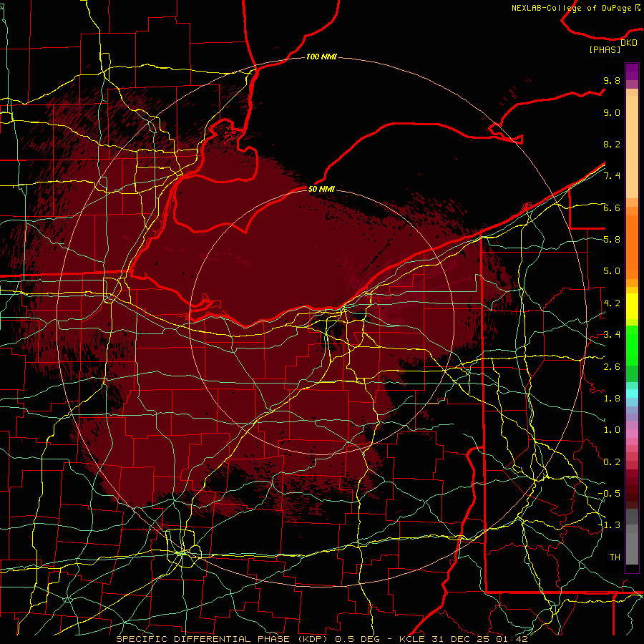
Task: Click the 3.4 scale value
Action: tap(612, 335)
